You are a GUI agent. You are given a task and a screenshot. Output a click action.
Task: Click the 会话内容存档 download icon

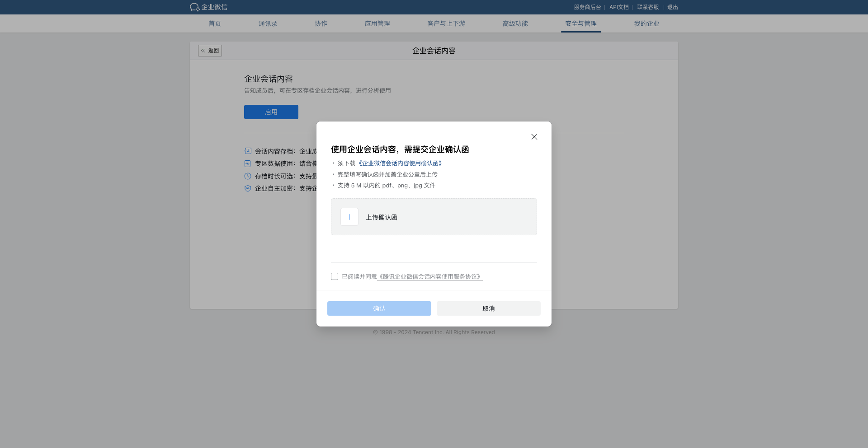coord(247,151)
